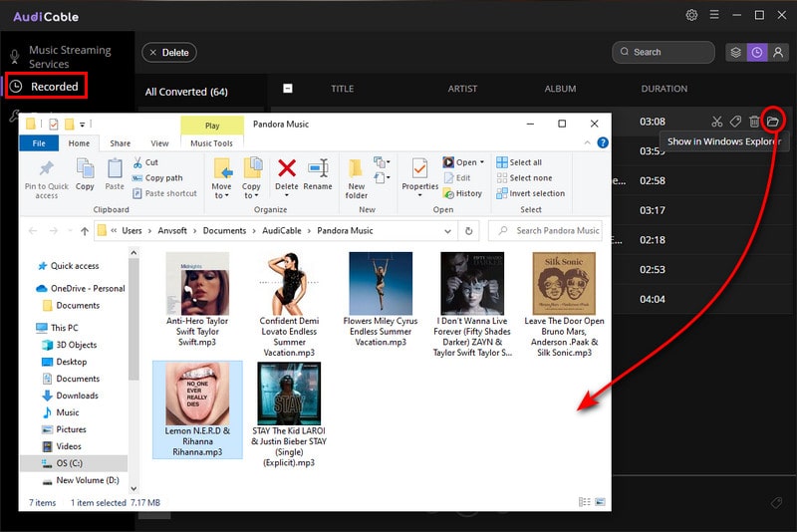Image resolution: width=797 pixels, height=532 pixels.
Task: Switch to layers view icon in AudiCable
Action: (x=735, y=53)
